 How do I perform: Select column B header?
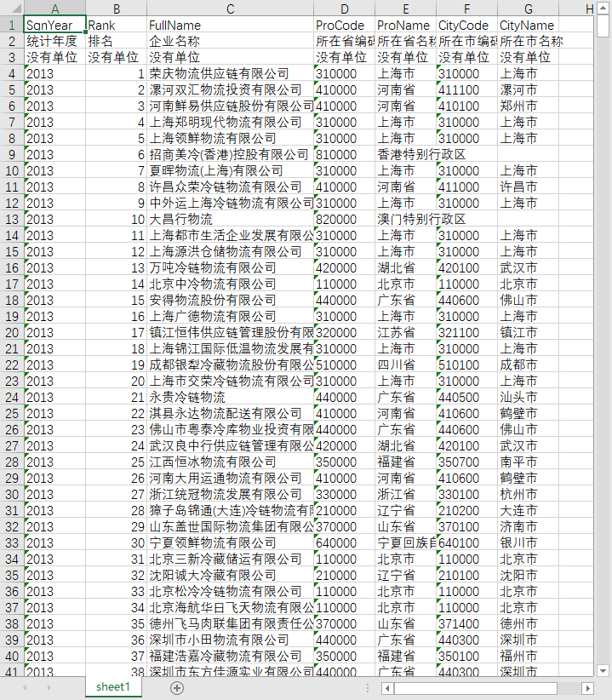116,9
